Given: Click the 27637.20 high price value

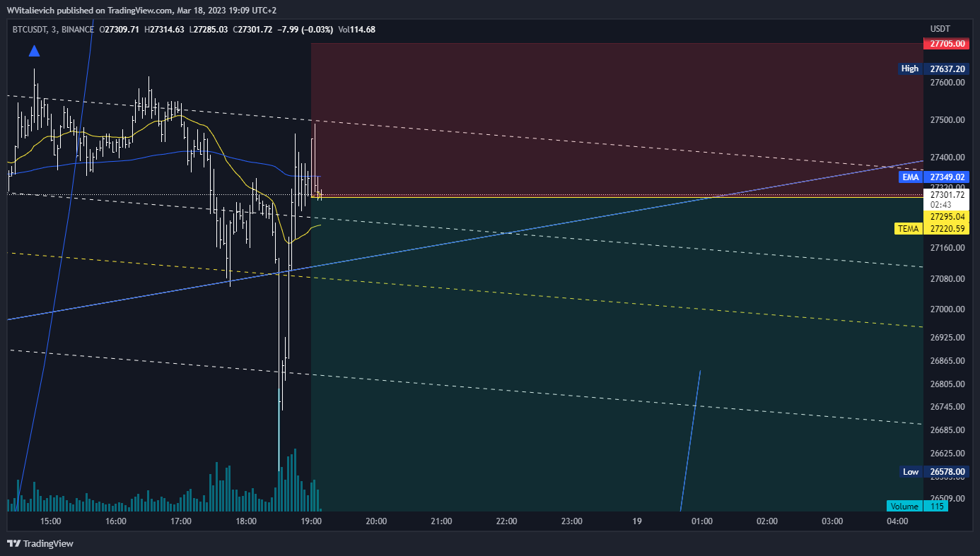Looking at the screenshot, I should pos(947,69).
